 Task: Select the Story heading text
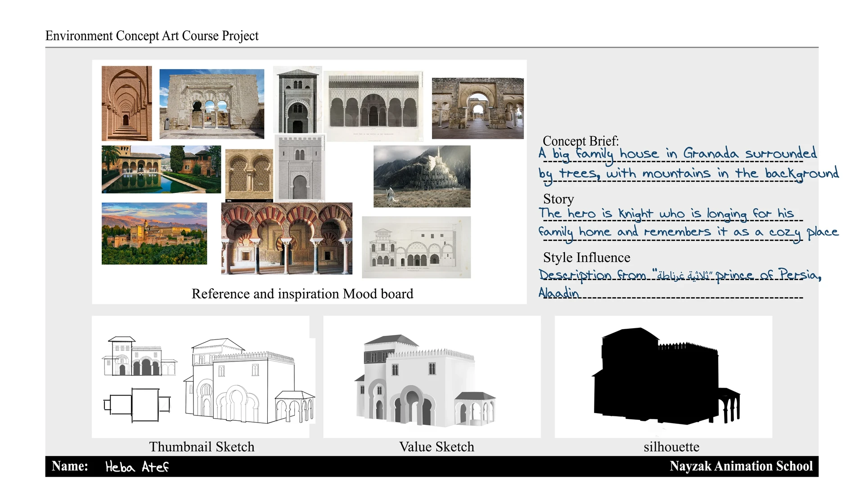(x=558, y=199)
